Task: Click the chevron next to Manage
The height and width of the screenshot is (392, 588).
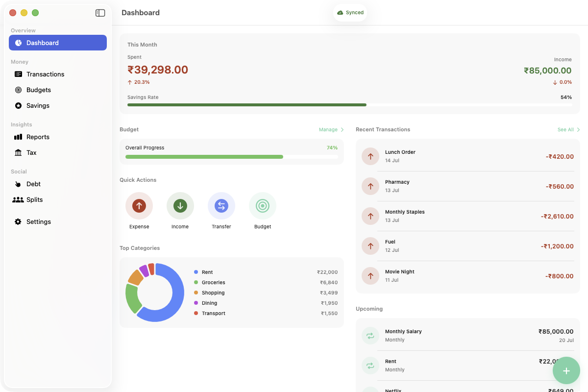Action: 343,130
